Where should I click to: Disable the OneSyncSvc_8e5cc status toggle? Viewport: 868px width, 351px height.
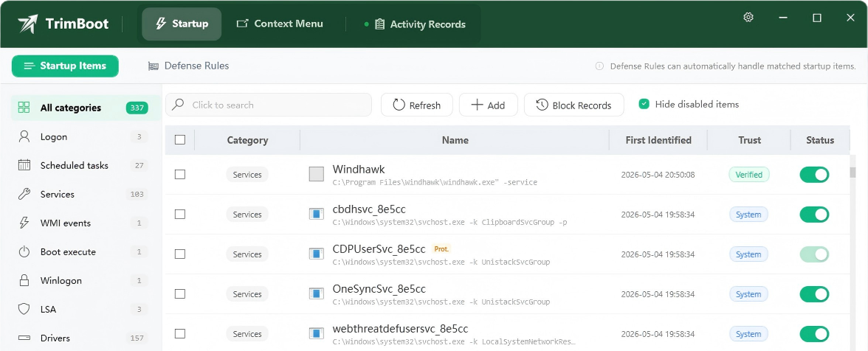point(814,294)
